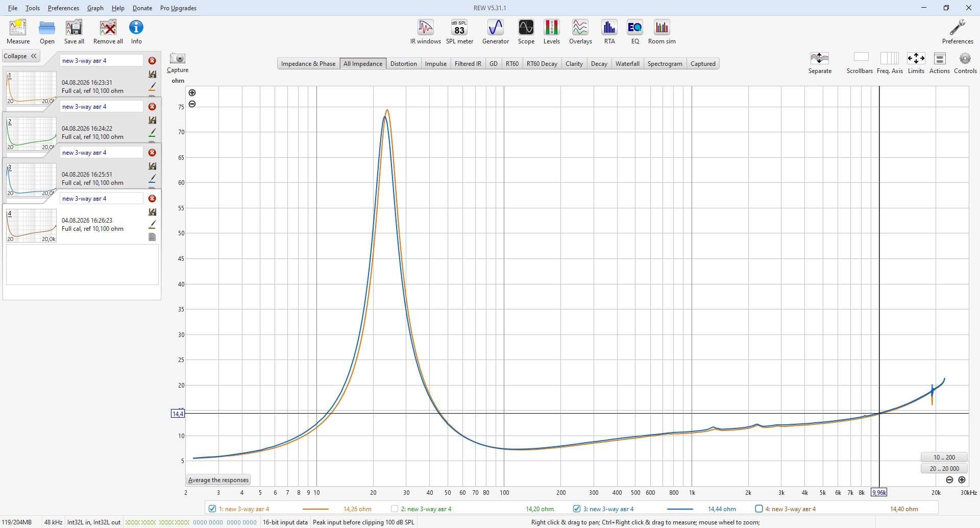Open the Pro Upgrades menu
Screen dimensions: 980x528
178,8
